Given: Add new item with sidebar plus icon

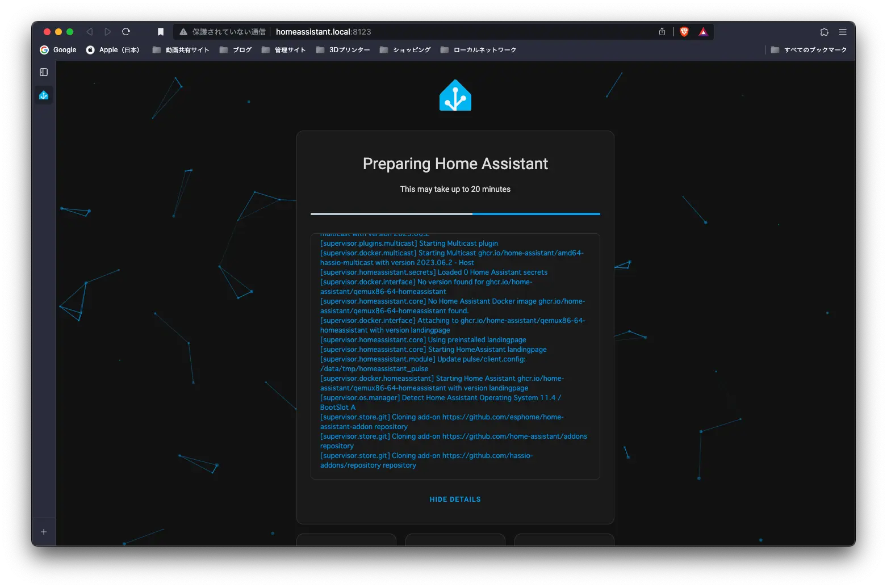Looking at the screenshot, I should (x=44, y=532).
